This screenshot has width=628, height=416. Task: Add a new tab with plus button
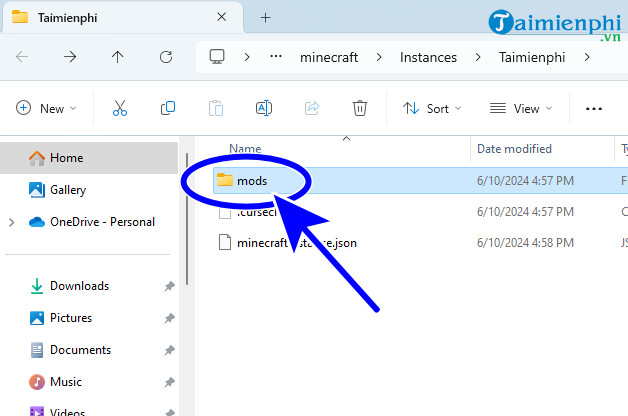click(265, 18)
